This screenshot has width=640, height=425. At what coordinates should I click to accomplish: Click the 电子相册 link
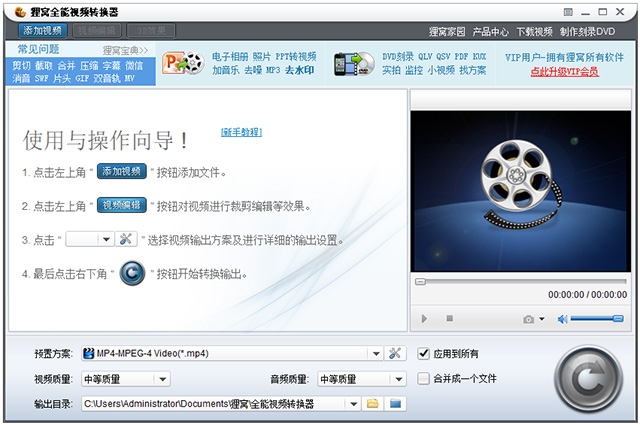coord(230,56)
